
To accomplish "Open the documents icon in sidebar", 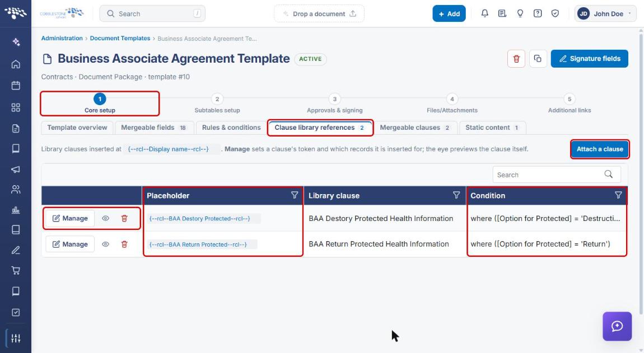I will (16, 129).
